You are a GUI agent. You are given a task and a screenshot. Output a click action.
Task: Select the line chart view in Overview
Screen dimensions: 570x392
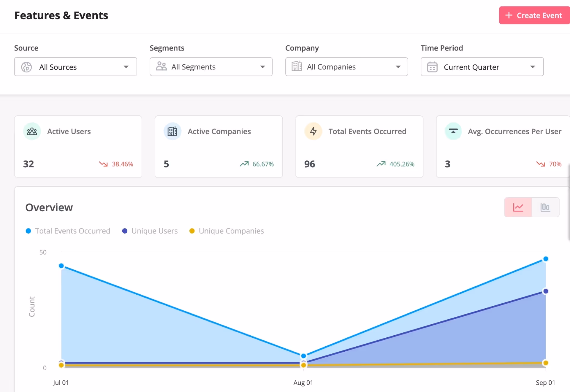[518, 207]
